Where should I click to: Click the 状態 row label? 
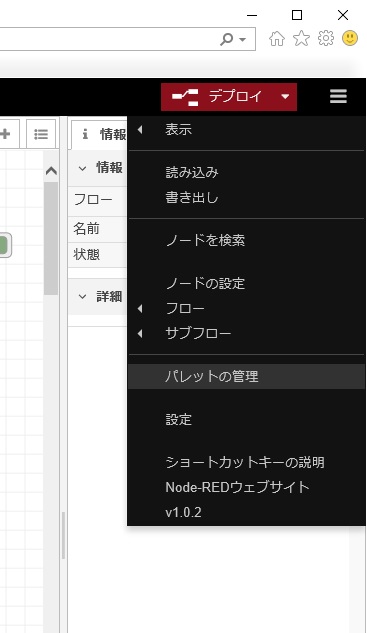coord(86,255)
